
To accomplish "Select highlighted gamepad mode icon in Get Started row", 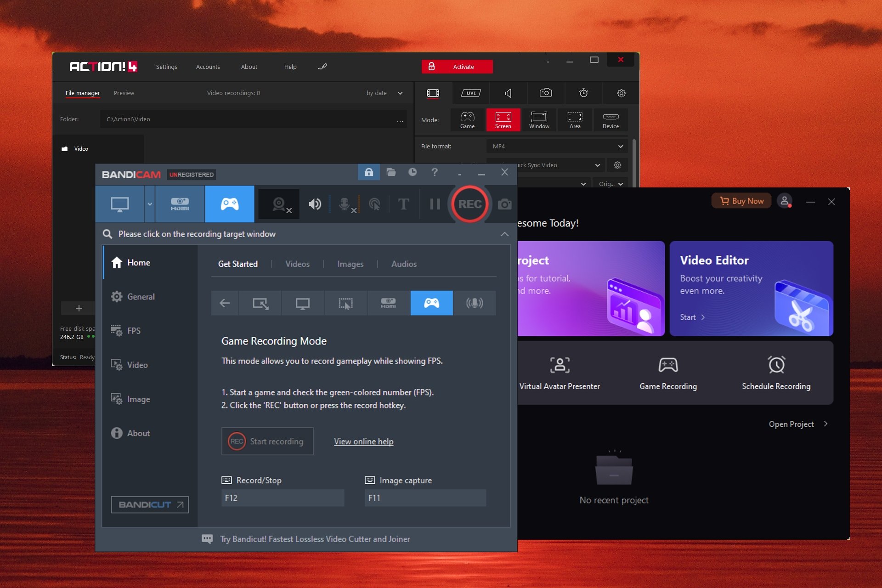I will click(x=431, y=303).
